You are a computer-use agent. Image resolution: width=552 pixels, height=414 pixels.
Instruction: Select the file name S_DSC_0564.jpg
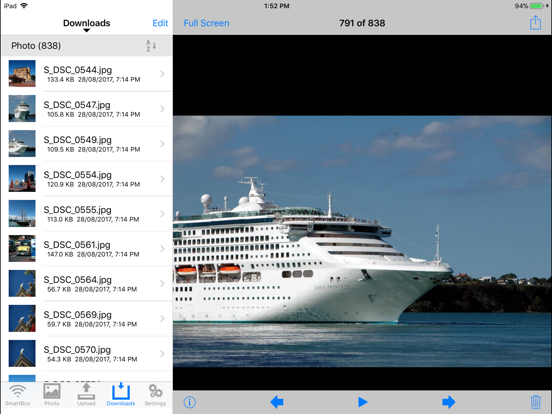coord(77,280)
